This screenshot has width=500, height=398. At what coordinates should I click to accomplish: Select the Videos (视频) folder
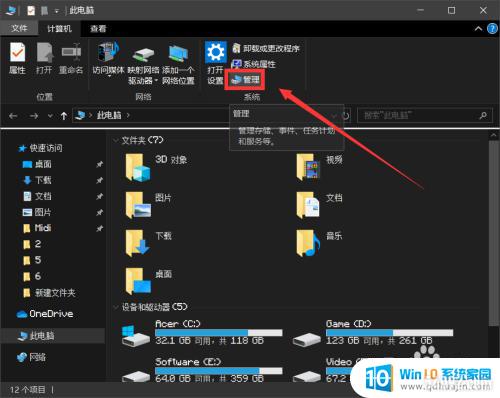320,167
